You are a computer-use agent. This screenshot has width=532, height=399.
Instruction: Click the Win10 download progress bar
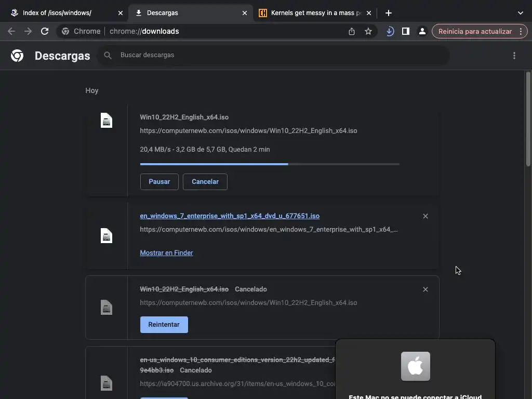(270, 164)
